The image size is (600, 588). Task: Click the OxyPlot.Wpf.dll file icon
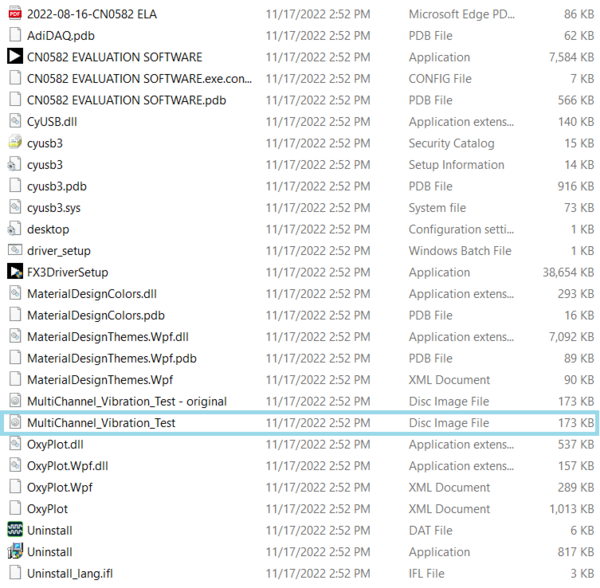coord(15,466)
